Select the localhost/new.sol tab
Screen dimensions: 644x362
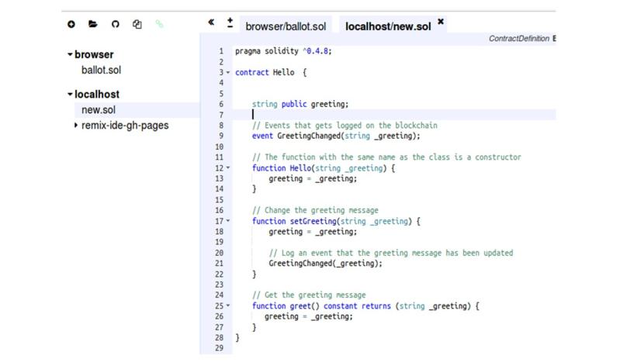point(387,26)
